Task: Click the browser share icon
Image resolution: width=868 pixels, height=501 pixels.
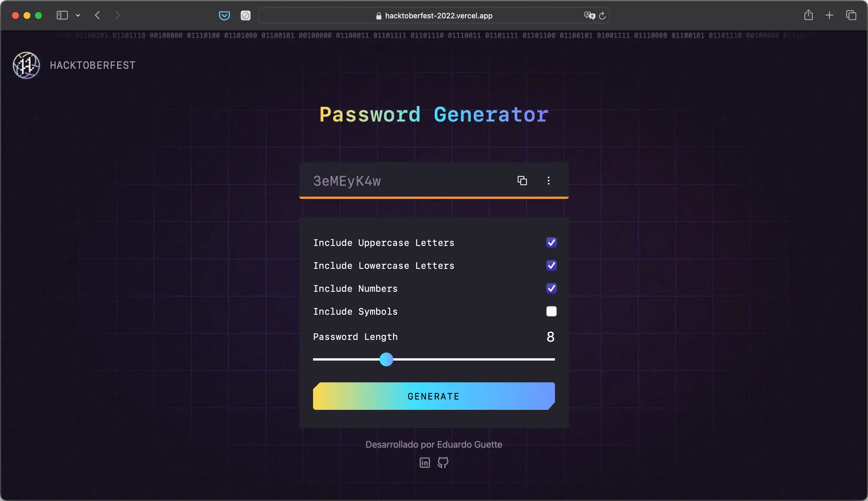Action: tap(808, 15)
